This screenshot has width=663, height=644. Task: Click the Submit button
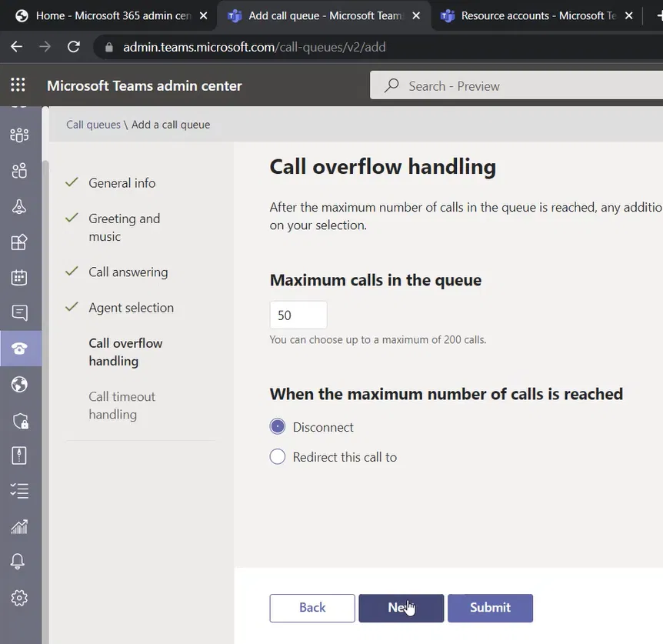pos(490,608)
